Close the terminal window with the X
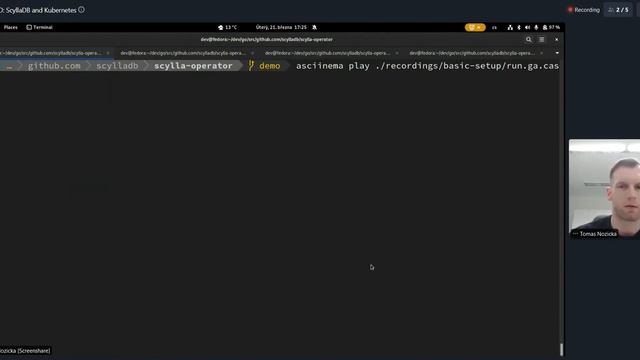 (x=556, y=40)
